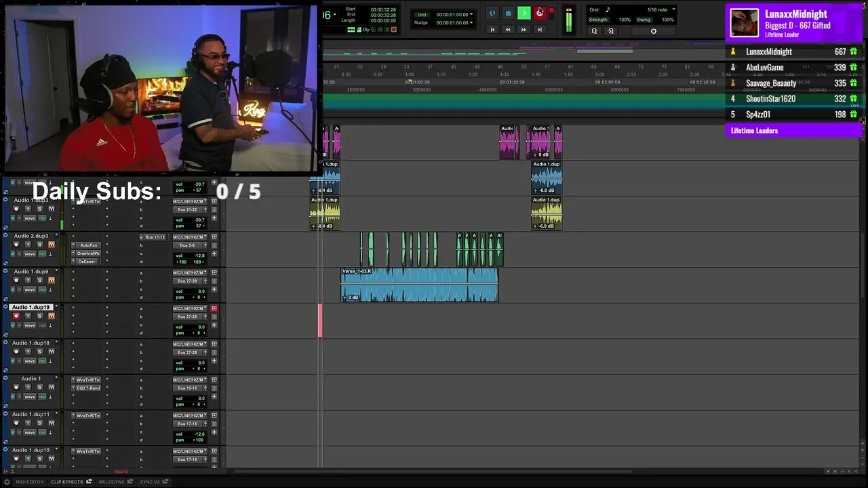Viewport: 868px width, 488px height.
Task: Click Bus 11-12 send on Audio 2.dup3
Action: tap(155, 237)
